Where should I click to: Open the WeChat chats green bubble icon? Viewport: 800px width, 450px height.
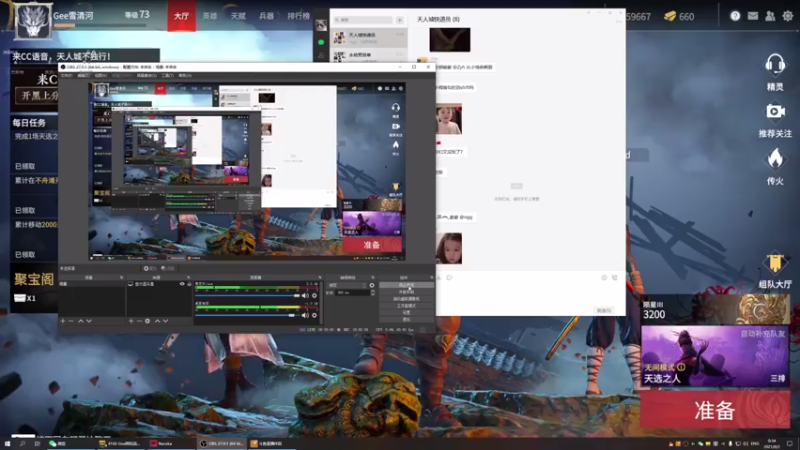point(321,42)
